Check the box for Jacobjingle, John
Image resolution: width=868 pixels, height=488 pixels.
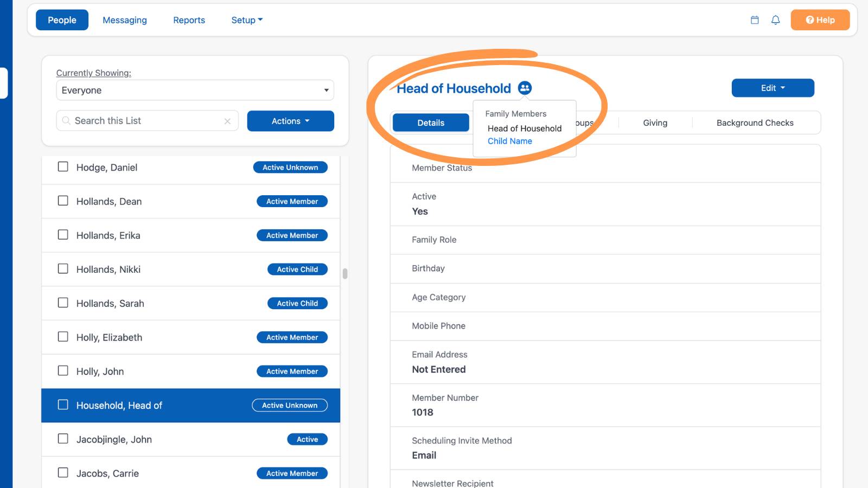point(63,439)
